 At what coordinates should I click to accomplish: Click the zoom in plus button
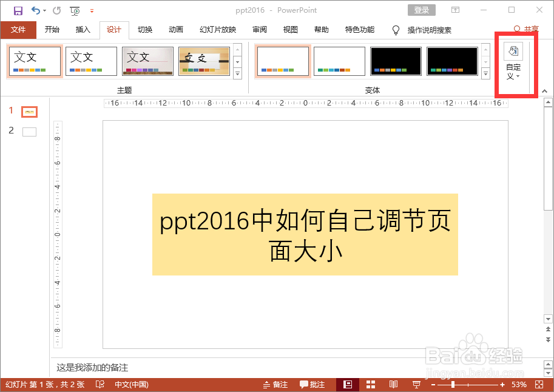[502, 385]
